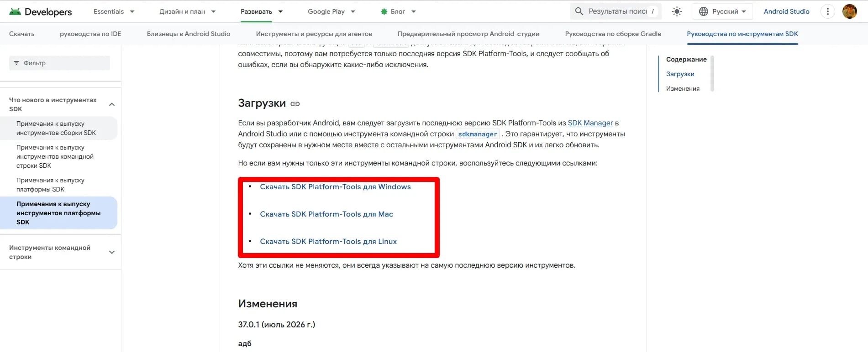Download SDK Platform-Tools for Mac
868x352 pixels.
point(326,214)
